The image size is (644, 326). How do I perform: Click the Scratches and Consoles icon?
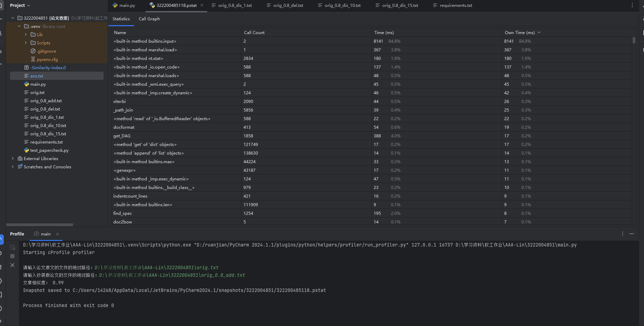coord(20,167)
